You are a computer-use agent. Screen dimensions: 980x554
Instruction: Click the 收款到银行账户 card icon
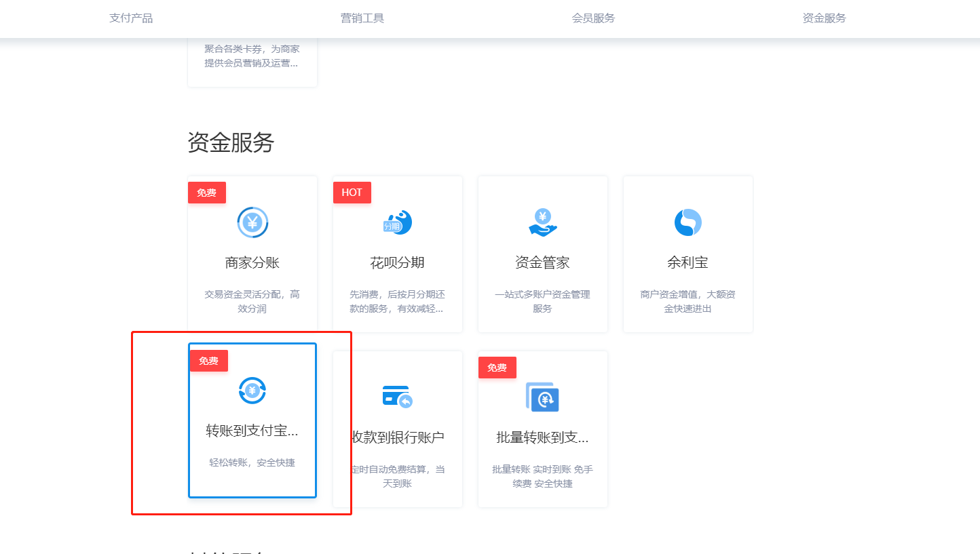pos(398,397)
